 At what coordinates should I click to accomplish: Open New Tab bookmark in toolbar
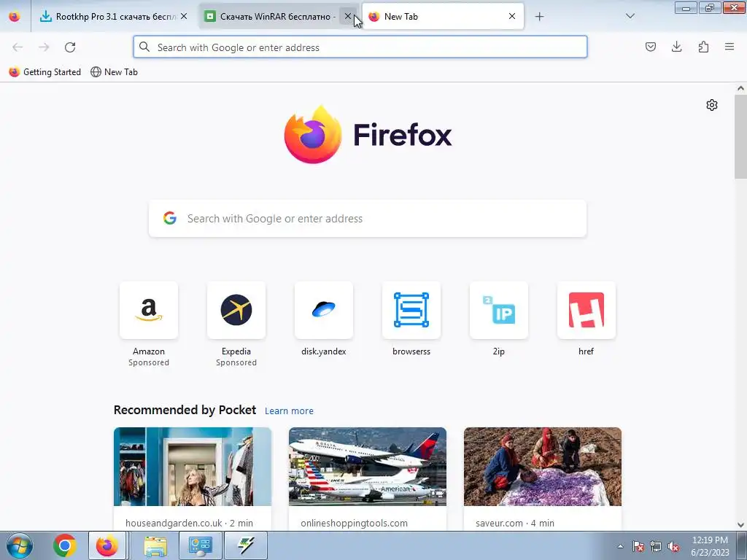(115, 72)
